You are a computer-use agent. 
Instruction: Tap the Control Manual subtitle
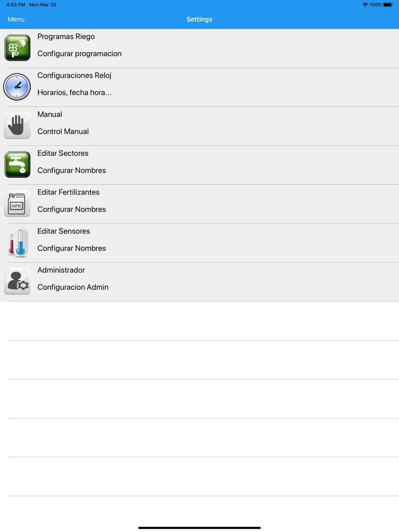pos(63,132)
